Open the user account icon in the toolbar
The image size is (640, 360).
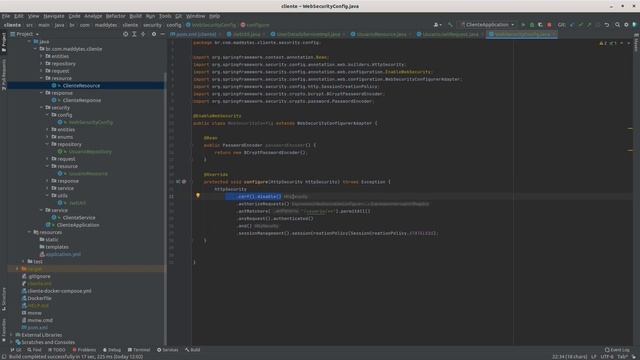[437, 25]
